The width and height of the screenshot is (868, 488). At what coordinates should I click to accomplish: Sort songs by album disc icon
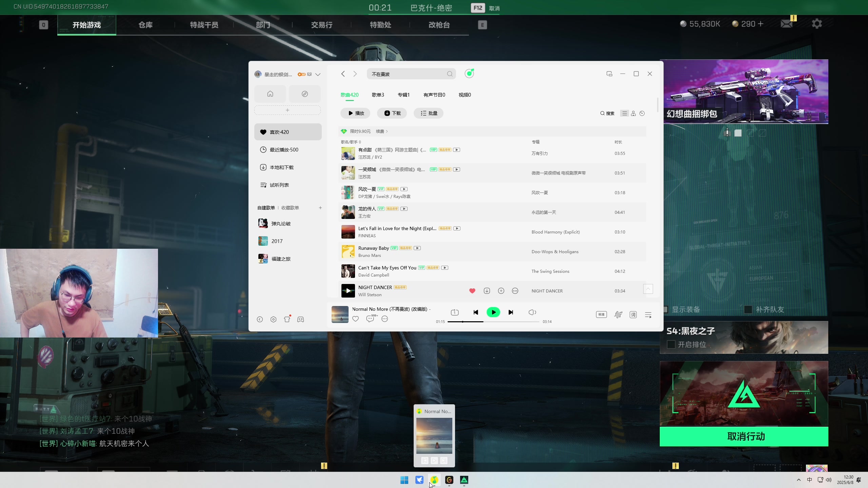(642, 114)
